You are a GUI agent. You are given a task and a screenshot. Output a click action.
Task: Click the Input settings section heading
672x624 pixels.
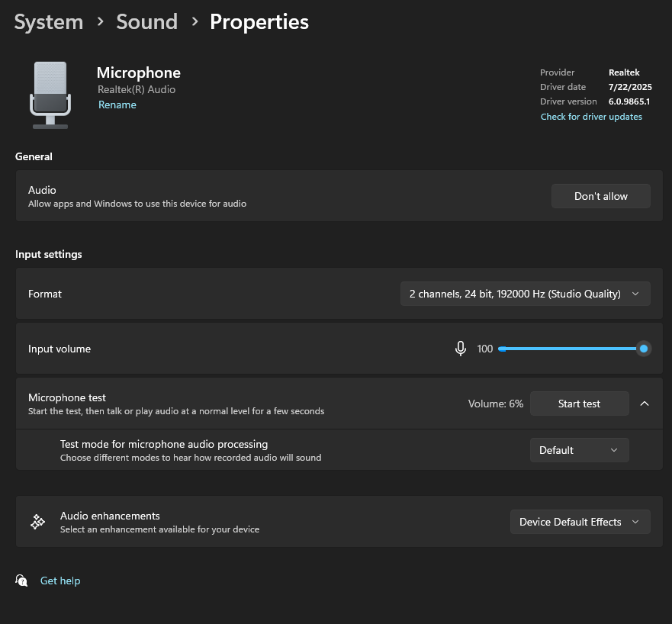pos(48,254)
